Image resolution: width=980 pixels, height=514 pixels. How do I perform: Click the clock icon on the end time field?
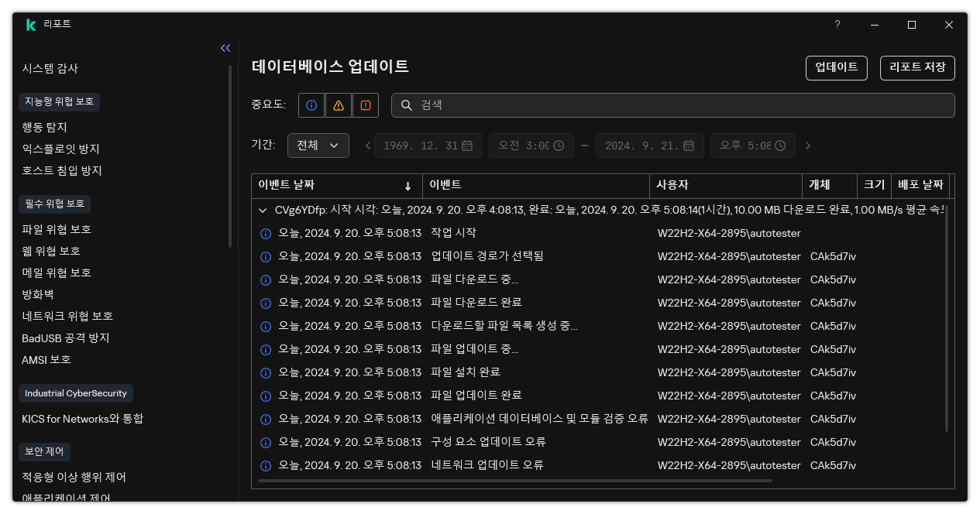[x=780, y=145]
